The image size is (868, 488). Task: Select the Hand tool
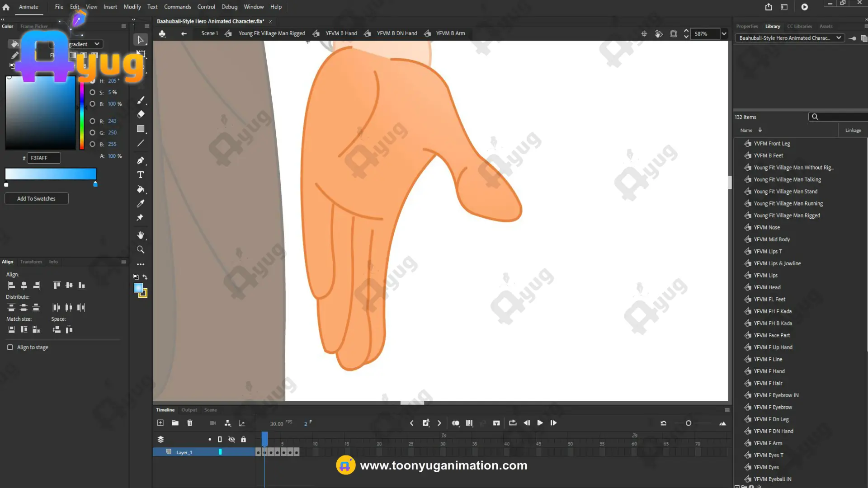pos(141,235)
